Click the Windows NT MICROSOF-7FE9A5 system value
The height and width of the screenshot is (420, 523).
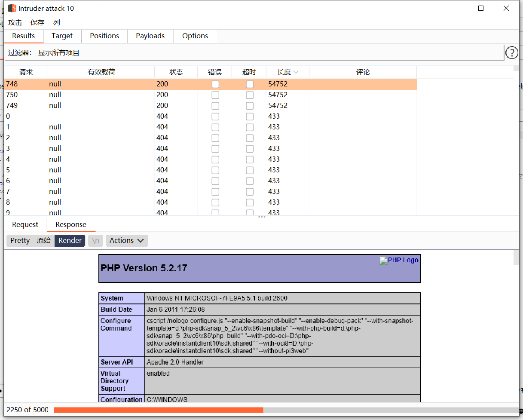(x=217, y=298)
